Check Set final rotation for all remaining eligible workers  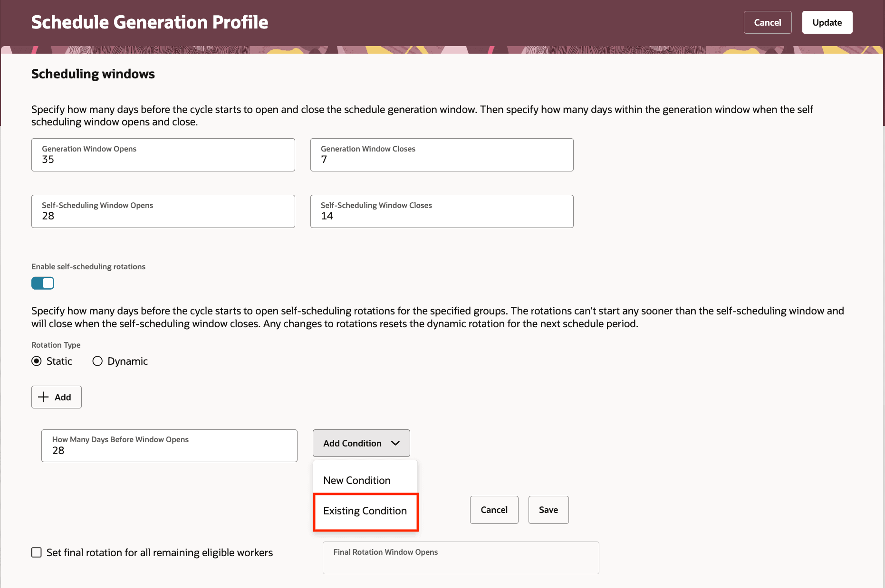point(37,552)
